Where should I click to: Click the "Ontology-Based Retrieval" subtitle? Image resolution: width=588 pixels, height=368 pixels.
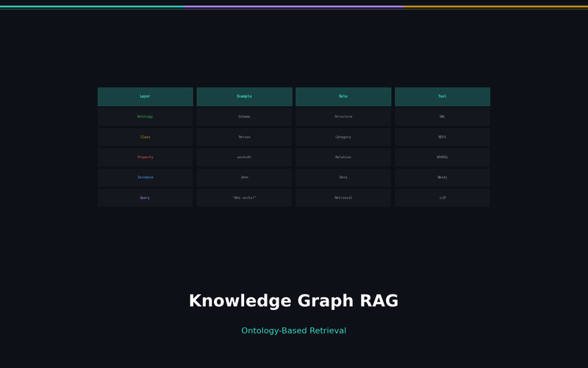[293, 330]
